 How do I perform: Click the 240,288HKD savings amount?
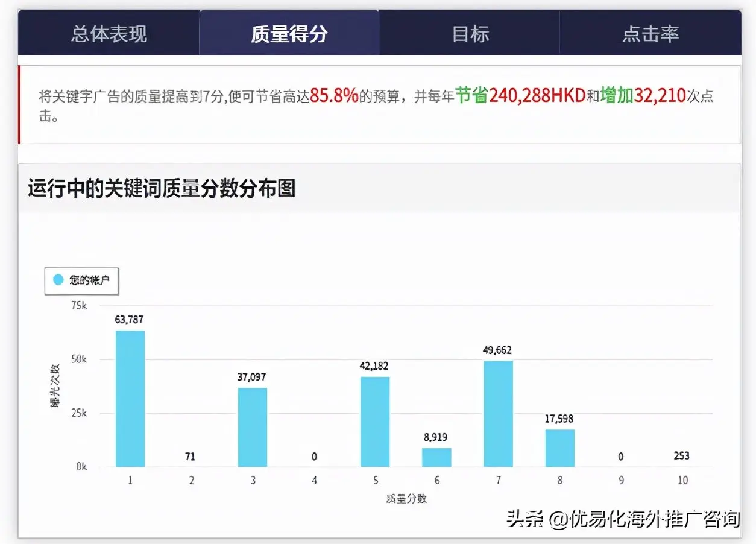tap(537, 96)
